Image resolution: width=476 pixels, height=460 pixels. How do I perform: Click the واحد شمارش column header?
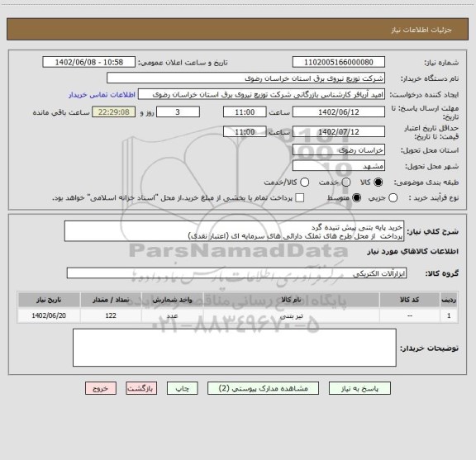coord(173,300)
